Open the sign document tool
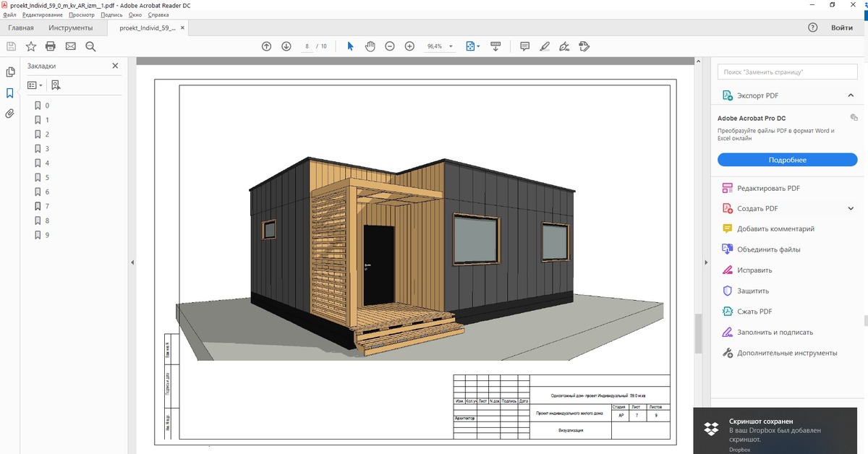The image size is (868, 454). coord(564,46)
